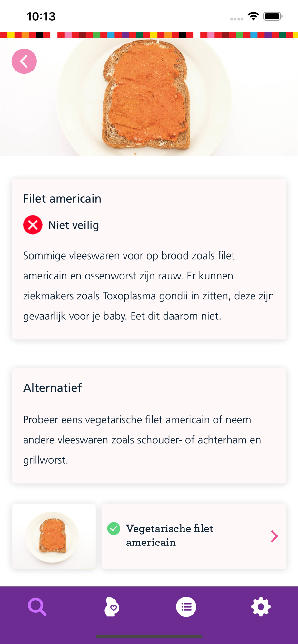Tap the home indicator bar
The height and width of the screenshot is (644, 298).
click(x=149, y=636)
